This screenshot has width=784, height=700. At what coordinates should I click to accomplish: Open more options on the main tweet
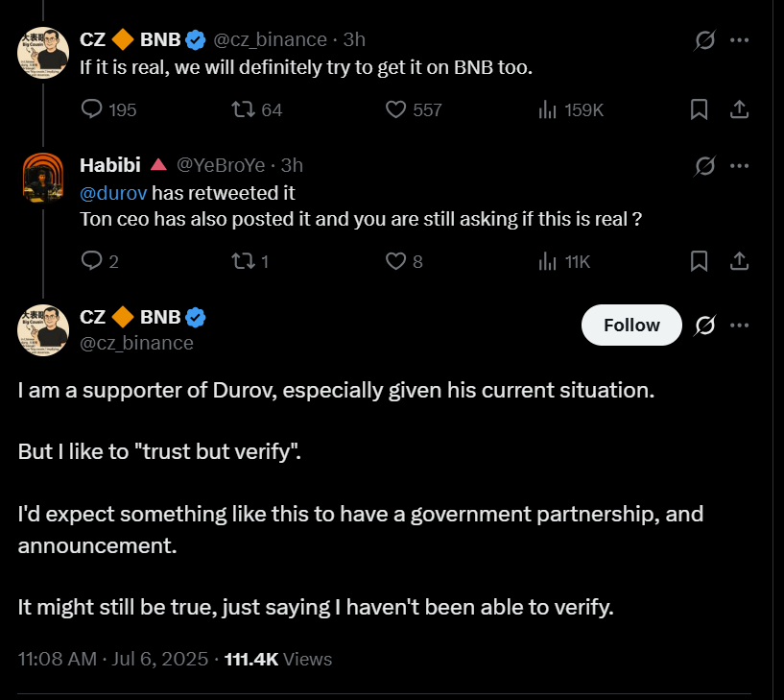740,325
